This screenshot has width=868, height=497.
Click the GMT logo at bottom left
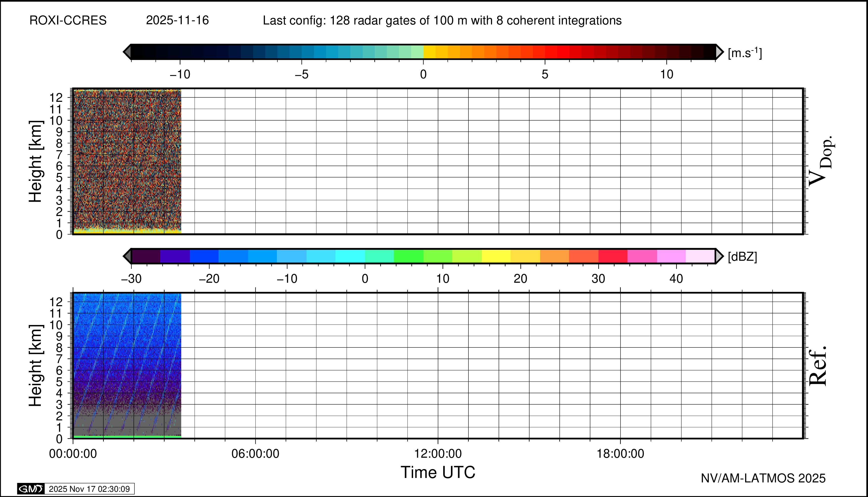31,489
